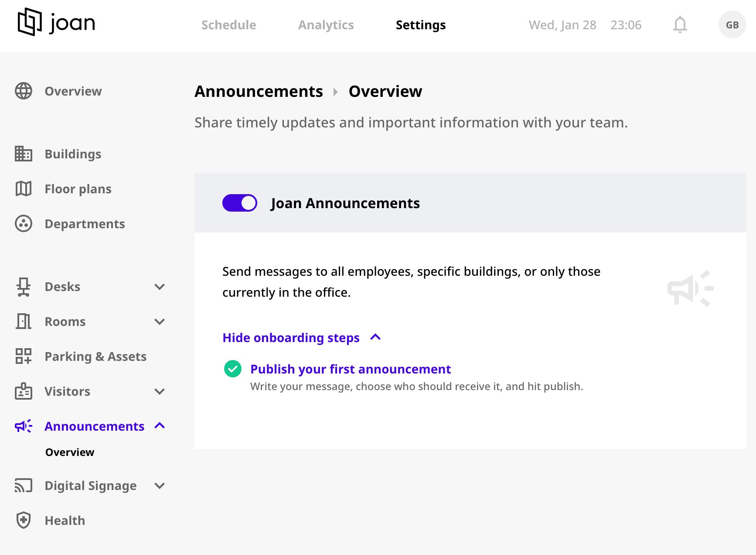Click the 23:06 clock text
The height and width of the screenshot is (555, 756).
click(626, 25)
